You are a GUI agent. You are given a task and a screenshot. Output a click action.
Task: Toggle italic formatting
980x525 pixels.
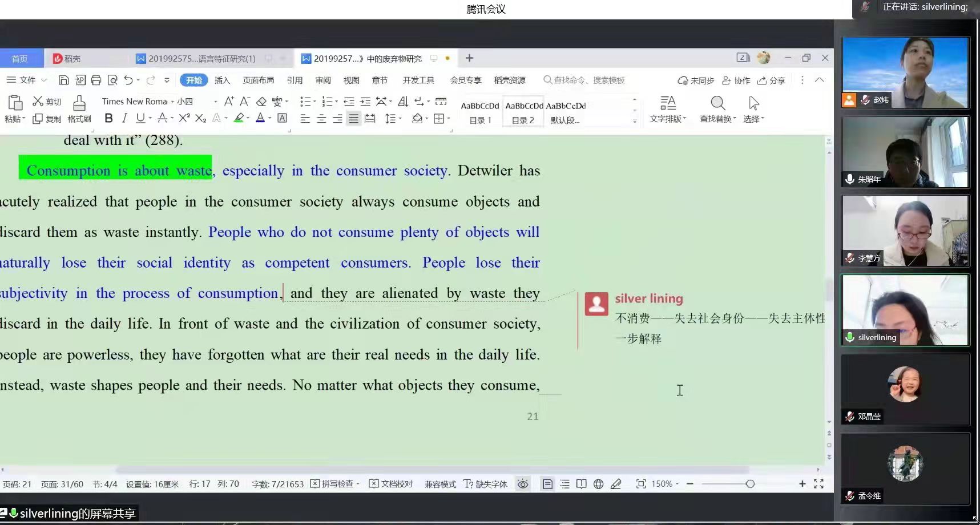pos(124,118)
